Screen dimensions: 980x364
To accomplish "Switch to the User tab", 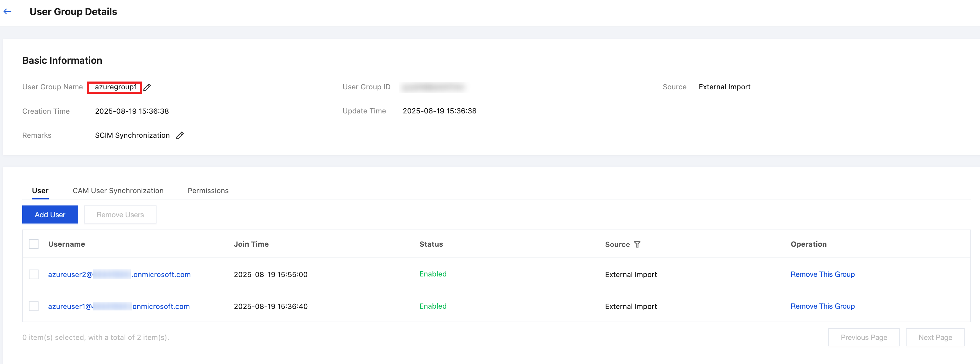I will 40,190.
